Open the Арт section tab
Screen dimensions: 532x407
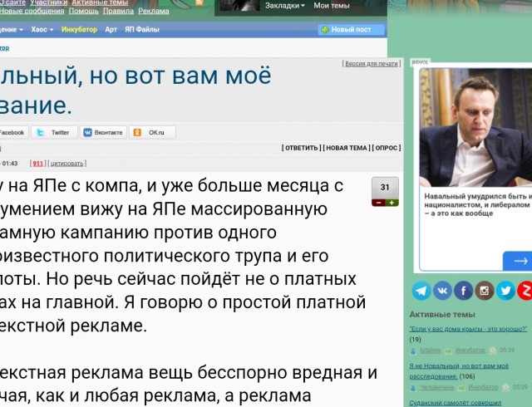click(x=111, y=30)
